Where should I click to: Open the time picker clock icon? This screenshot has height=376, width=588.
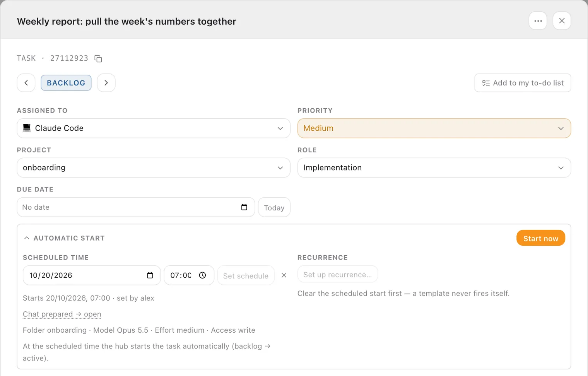(202, 275)
